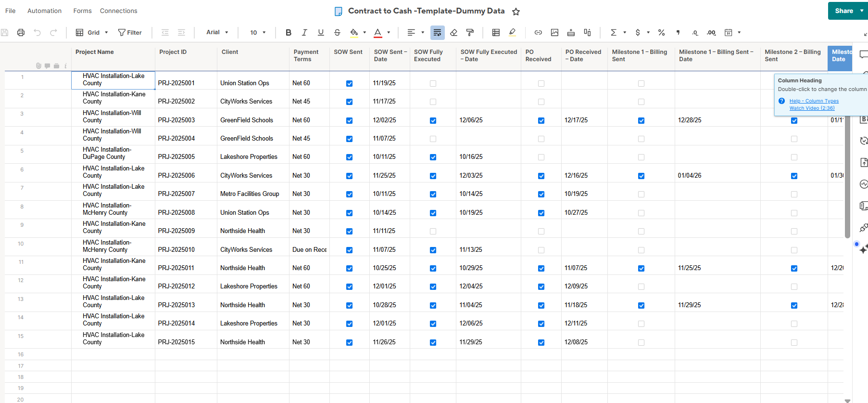
Task: Open Help - Column Types link
Action: pos(814,101)
